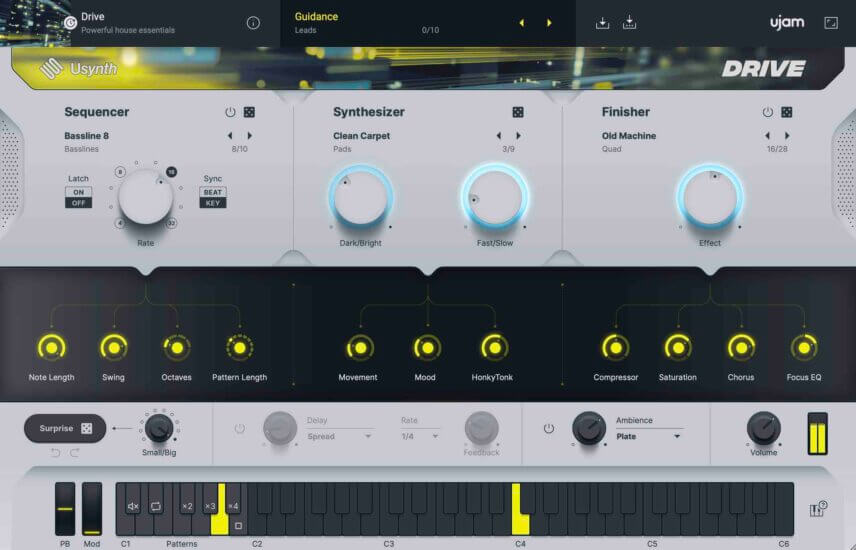
Task: Open the Ambience Plate dropdown
Action: [649, 436]
